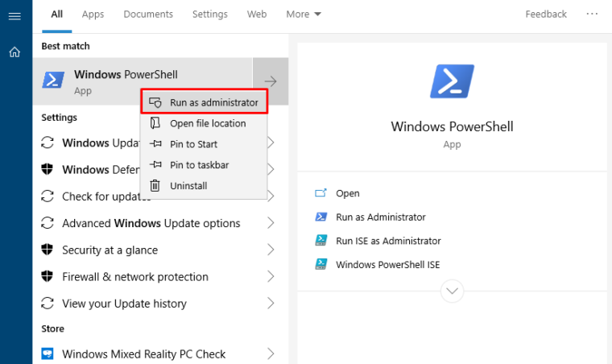The height and width of the screenshot is (364, 612).
Task: Click the sync icon beside Windows Update
Action: (x=48, y=143)
